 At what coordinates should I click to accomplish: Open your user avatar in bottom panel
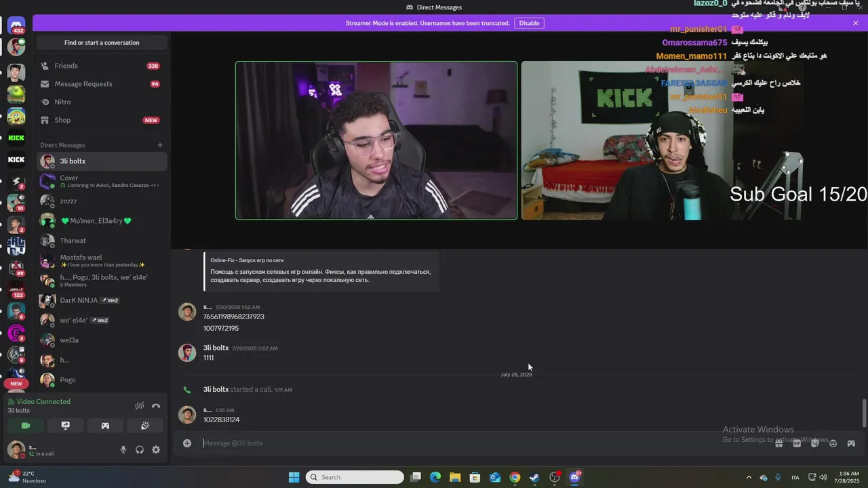(x=16, y=449)
